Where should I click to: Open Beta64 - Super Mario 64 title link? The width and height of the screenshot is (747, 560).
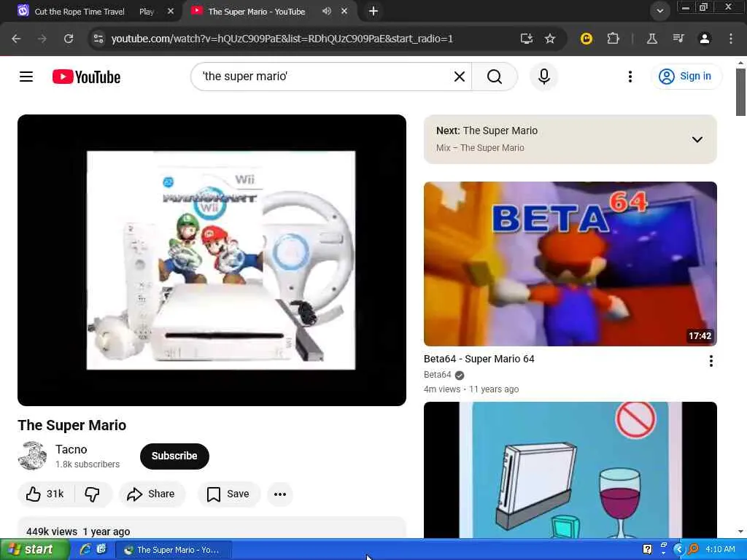coord(479,359)
